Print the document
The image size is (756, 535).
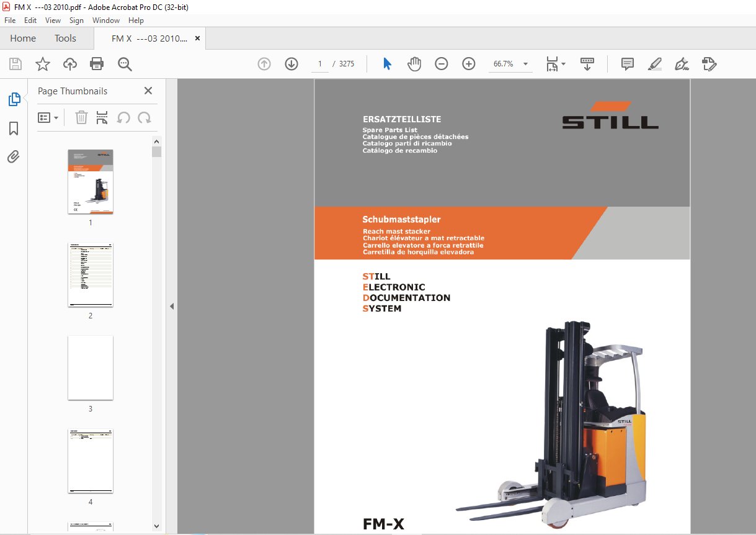click(97, 64)
